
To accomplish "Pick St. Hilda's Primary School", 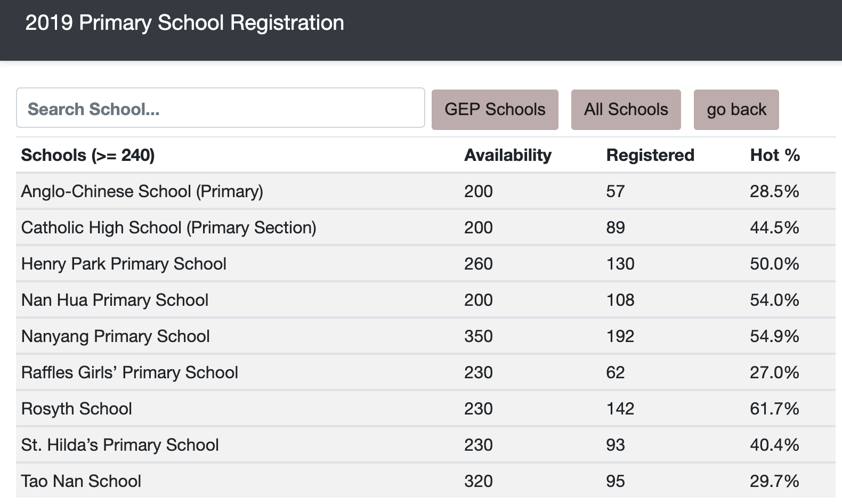I will 120,445.
